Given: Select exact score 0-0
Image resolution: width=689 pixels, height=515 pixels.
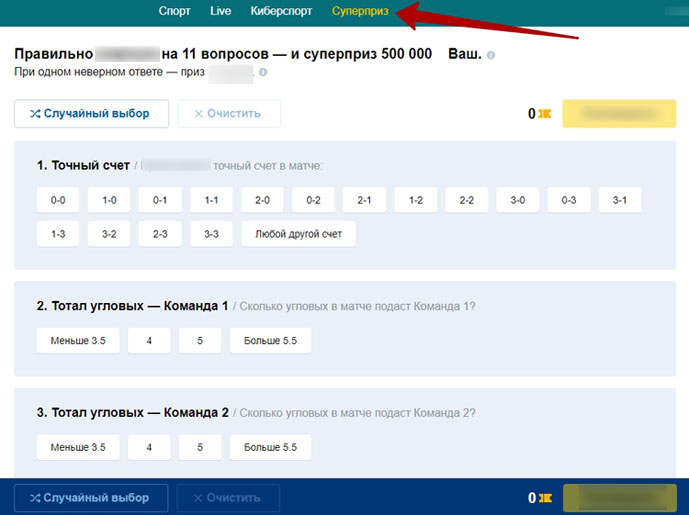Looking at the screenshot, I should pyautogui.click(x=58, y=200).
